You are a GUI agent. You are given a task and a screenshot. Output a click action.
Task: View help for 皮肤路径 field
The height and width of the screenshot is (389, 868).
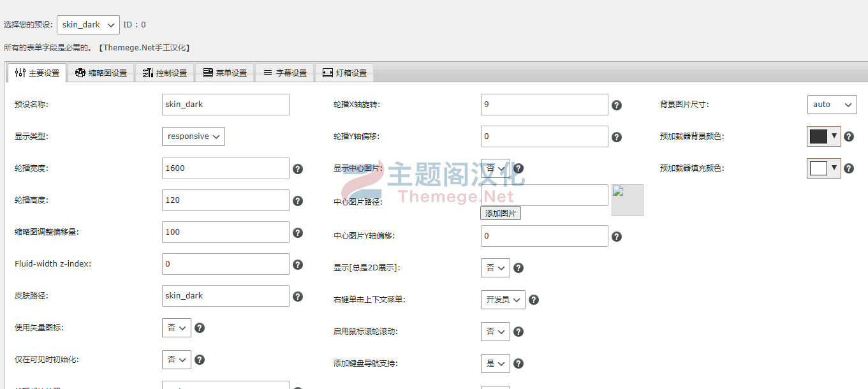pyautogui.click(x=297, y=297)
